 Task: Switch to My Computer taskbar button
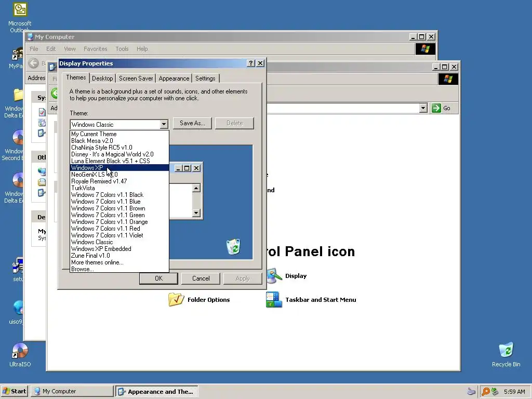click(x=72, y=391)
